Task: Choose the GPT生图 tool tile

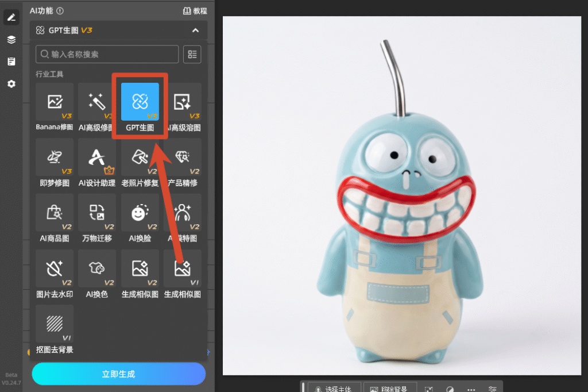Action: 140,107
